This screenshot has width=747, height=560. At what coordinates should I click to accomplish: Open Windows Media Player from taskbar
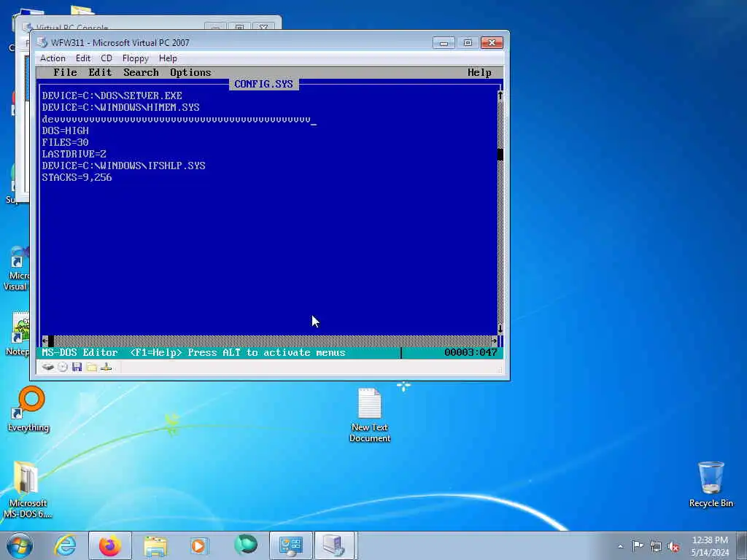pos(198,545)
